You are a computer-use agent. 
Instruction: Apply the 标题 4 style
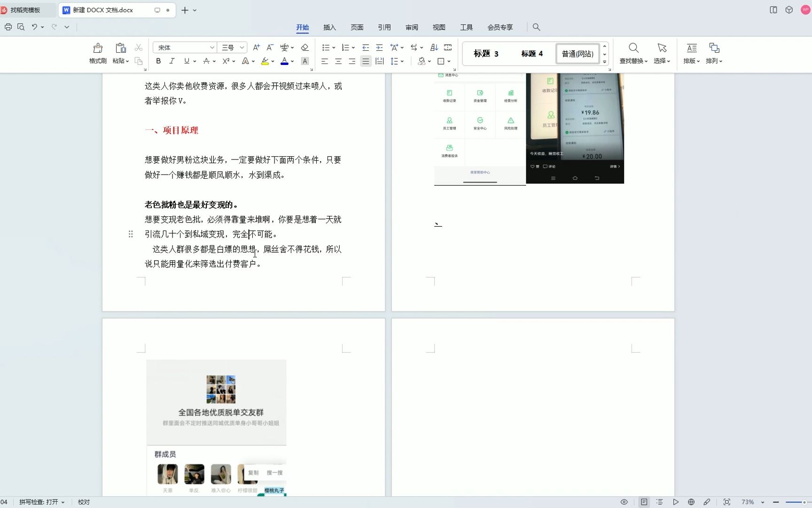pyautogui.click(x=532, y=54)
